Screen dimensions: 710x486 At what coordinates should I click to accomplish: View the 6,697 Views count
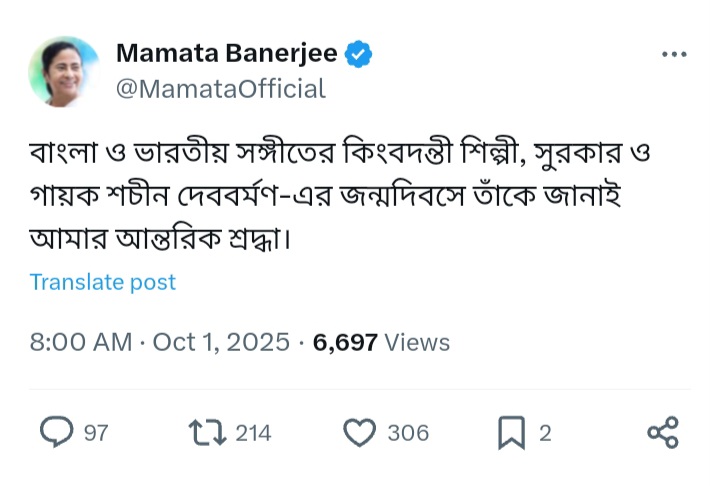[381, 342]
